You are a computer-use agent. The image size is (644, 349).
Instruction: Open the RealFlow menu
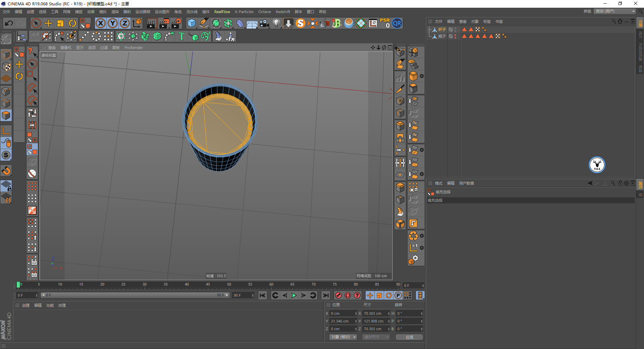222,12
